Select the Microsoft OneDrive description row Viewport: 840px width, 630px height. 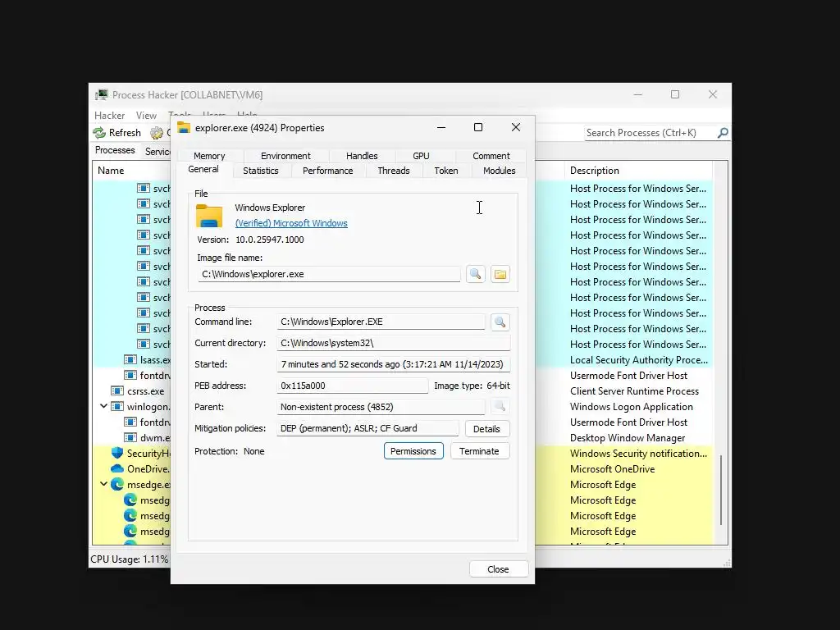[612, 468]
